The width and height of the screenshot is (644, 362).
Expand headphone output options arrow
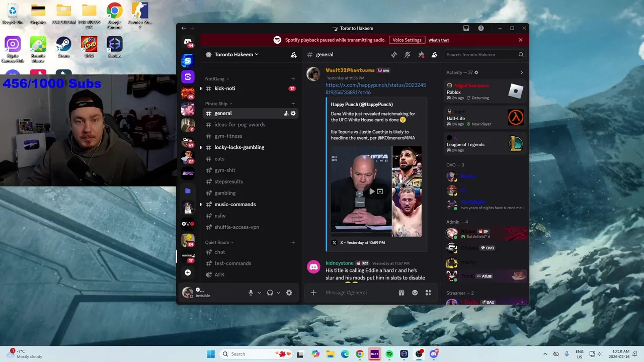pos(278,293)
